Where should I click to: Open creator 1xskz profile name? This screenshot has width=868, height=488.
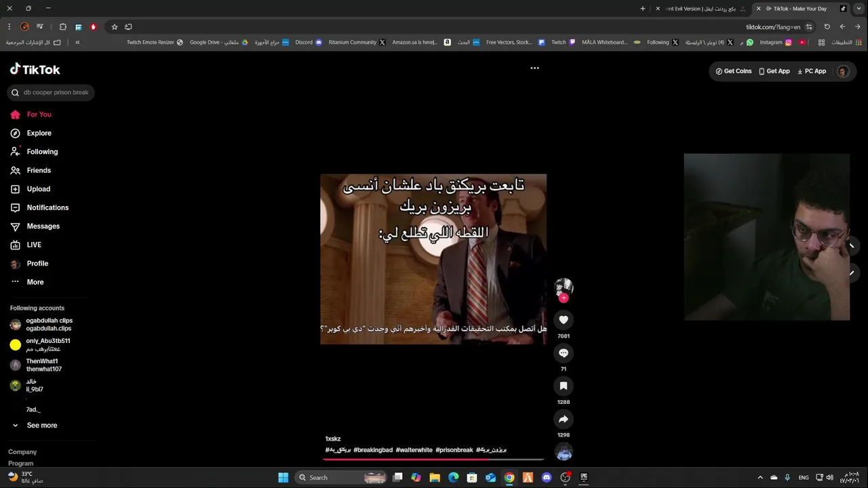pos(333,439)
